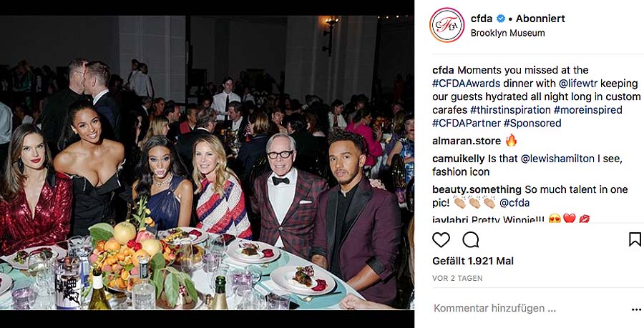Save post with the bookmark icon
The width and height of the screenshot is (644, 328).
635,239
